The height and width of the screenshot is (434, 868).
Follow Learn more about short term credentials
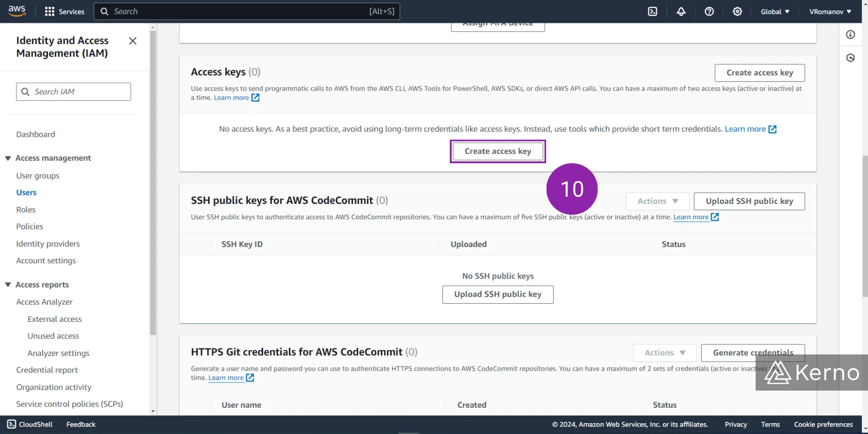tap(745, 129)
